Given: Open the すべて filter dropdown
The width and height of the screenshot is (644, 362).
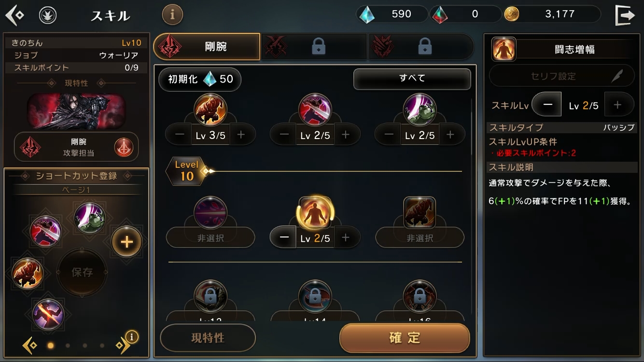Looking at the screenshot, I should pos(412,79).
